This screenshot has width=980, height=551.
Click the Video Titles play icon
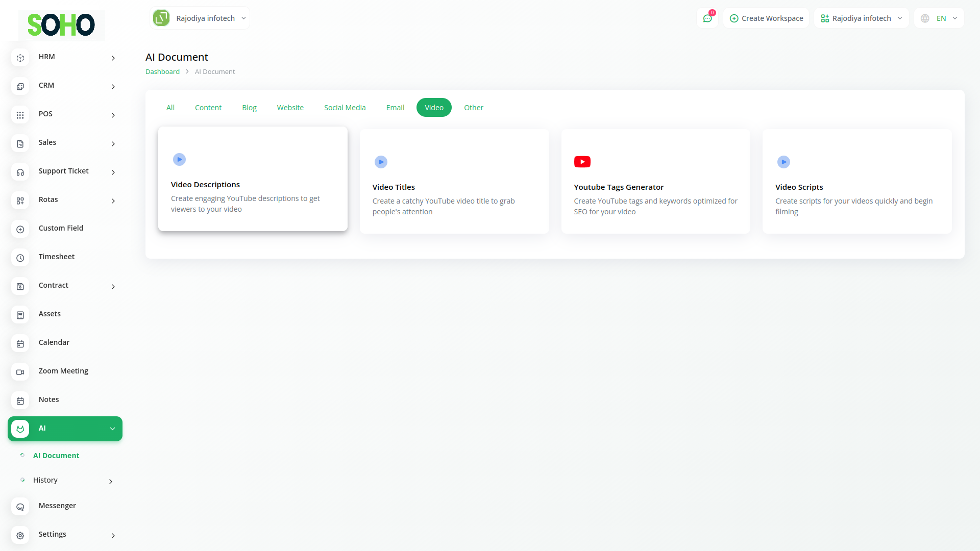pyautogui.click(x=381, y=162)
